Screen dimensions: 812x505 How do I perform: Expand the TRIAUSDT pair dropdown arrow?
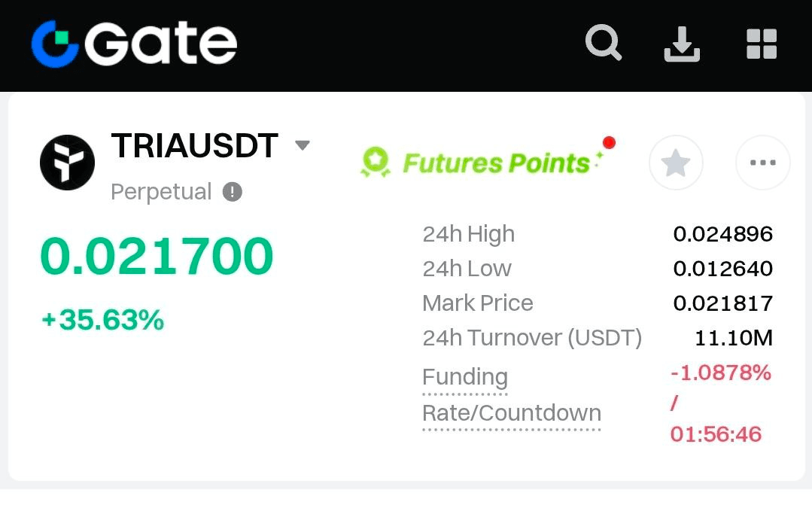(303, 145)
